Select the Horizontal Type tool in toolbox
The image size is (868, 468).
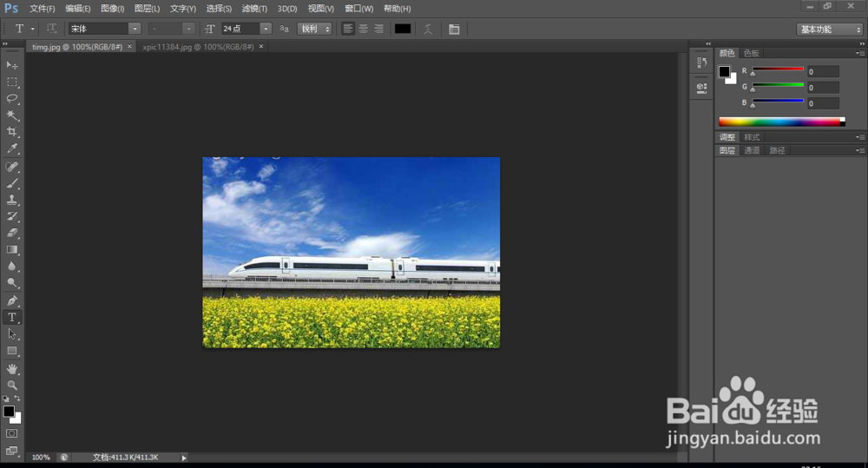(x=11, y=317)
